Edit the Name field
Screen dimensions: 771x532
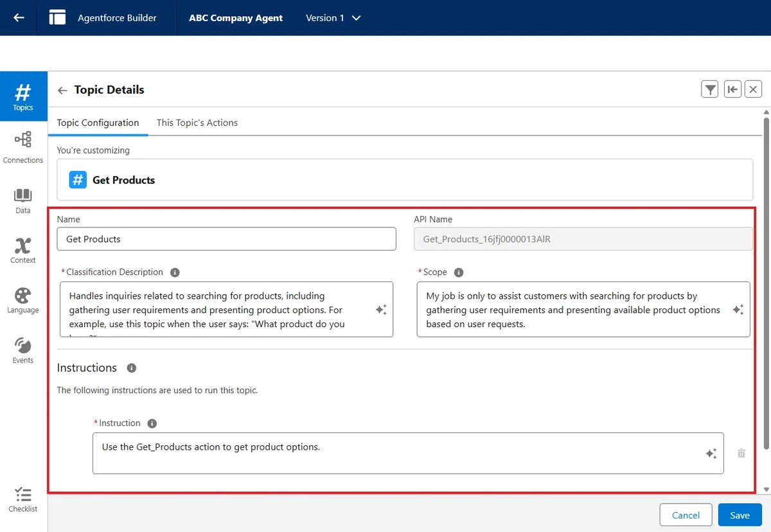pyautogui.click(x=227, y=239)
